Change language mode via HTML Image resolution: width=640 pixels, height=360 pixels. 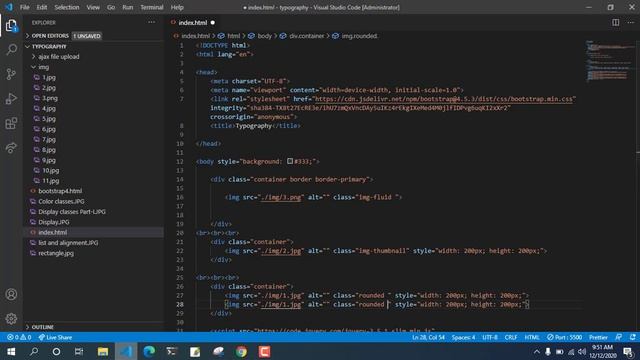(x=532, y=338)
